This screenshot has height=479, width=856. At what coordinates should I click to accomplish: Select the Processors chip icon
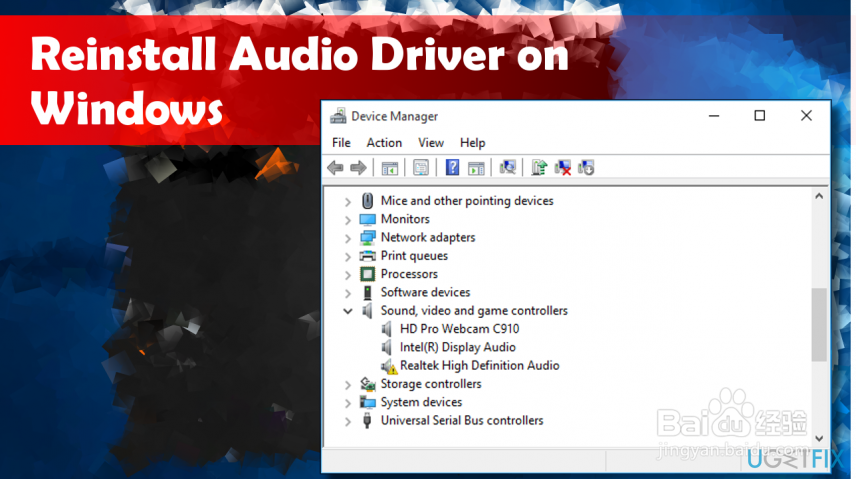(x=367, y=274)
